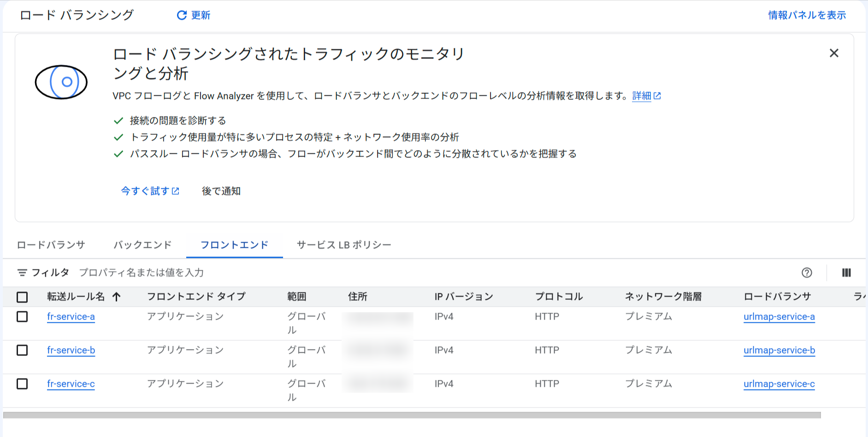Image resolution: width=868 pixels, height=437 pixels.
Task: Click the ロード バランシング page title
Action: 77,15
